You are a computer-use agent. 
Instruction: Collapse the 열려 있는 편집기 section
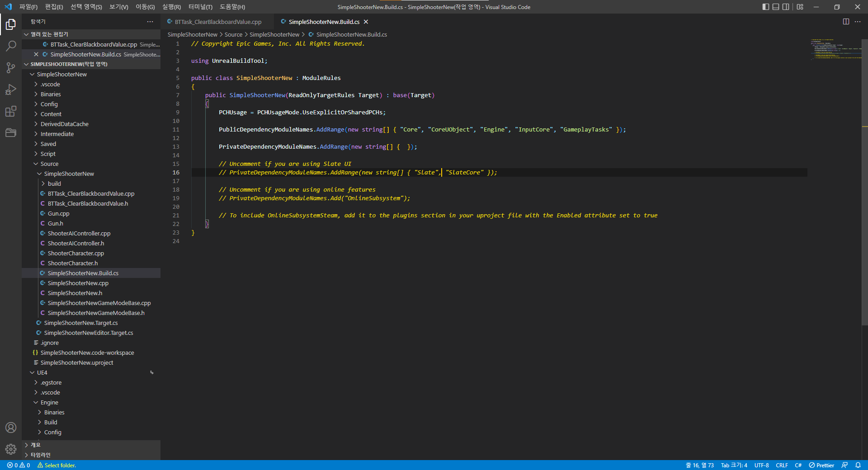90,34
